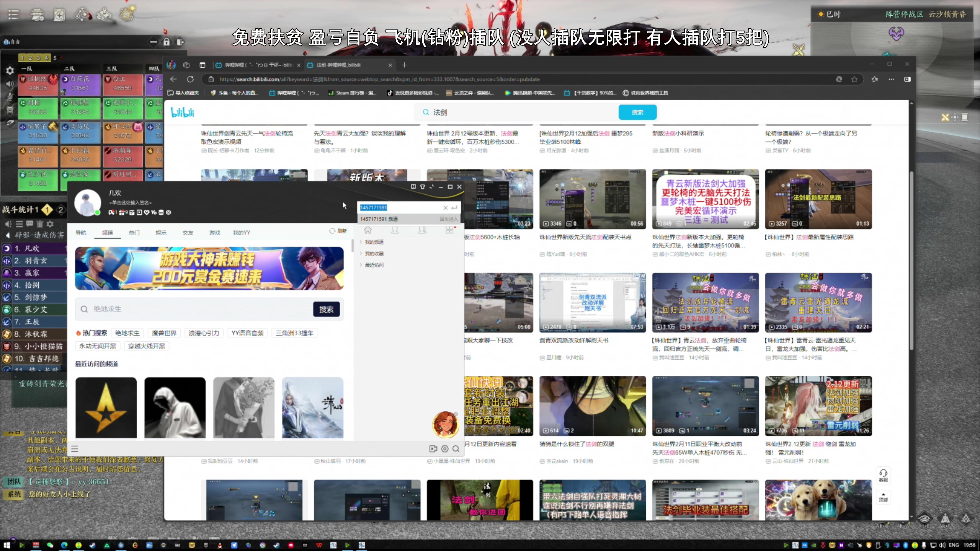
Task: Open Edge favorites list icon
Action: (x=874, y=79)
